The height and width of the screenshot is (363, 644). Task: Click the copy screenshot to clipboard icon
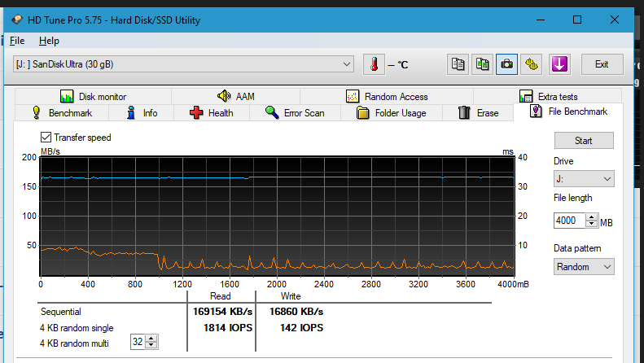click(x=482, y=64)
